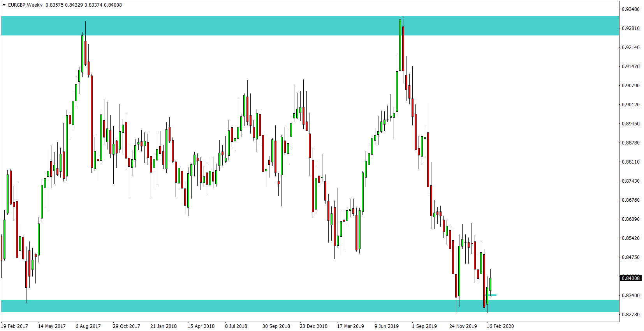The height and width of the screenshot is (331, 644).
Task: Click the 0.85420 price axis label
Action: coord(630,238)
